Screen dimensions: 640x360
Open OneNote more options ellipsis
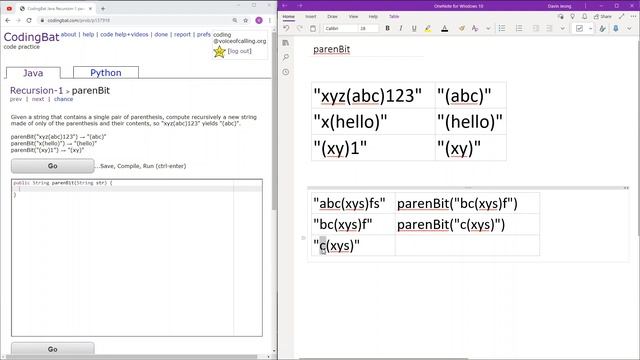coord(633,16)
